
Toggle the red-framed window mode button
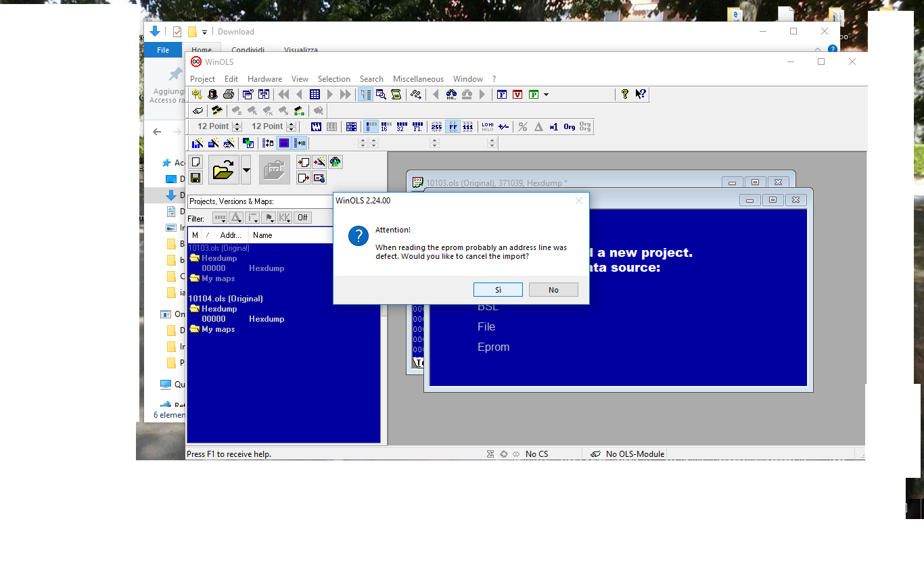[x=284, y=143]
